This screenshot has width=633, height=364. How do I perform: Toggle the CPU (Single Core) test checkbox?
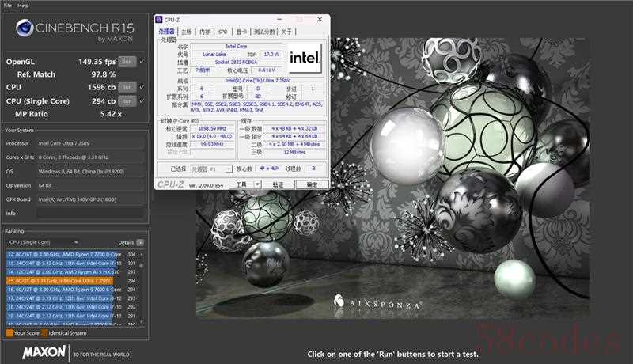(x=141, y=100)
